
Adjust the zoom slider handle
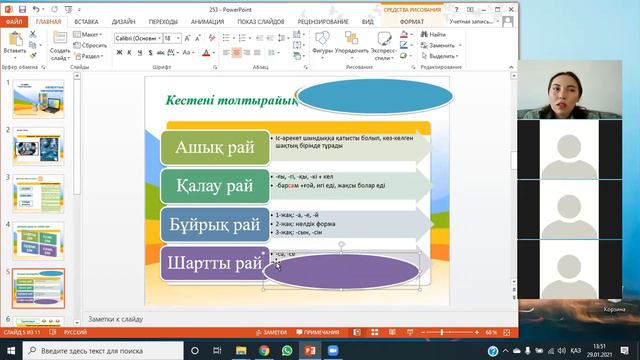[x=442, y=332]
